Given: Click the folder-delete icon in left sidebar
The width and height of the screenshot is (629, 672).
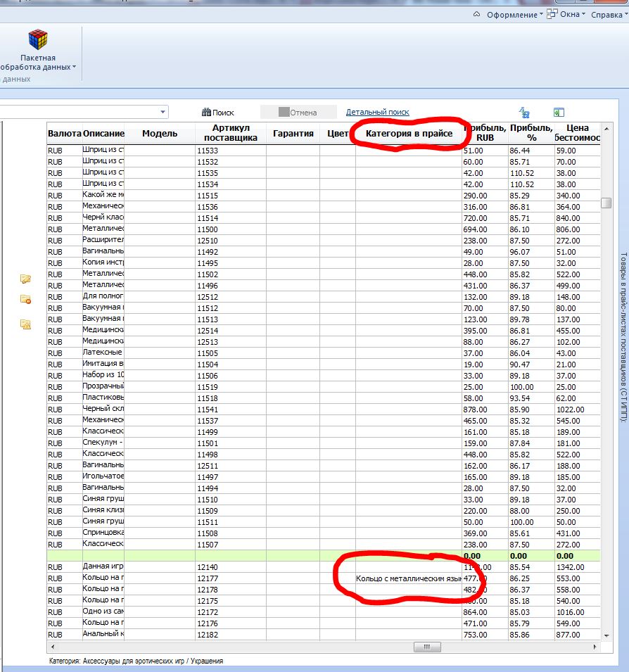Looking at the screenshot, I should 26,299.
